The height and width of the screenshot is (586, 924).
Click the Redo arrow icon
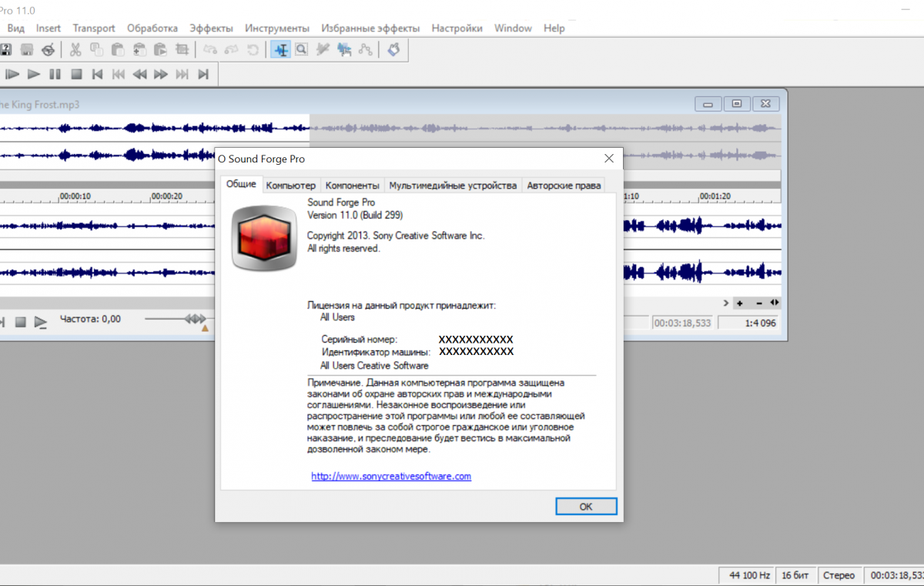point(231,50)
